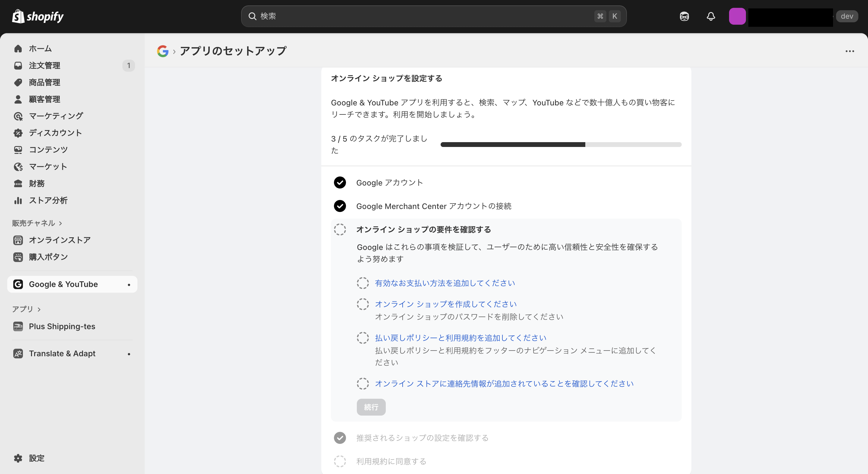Expand the アプリ section chevron

point(39,309)
